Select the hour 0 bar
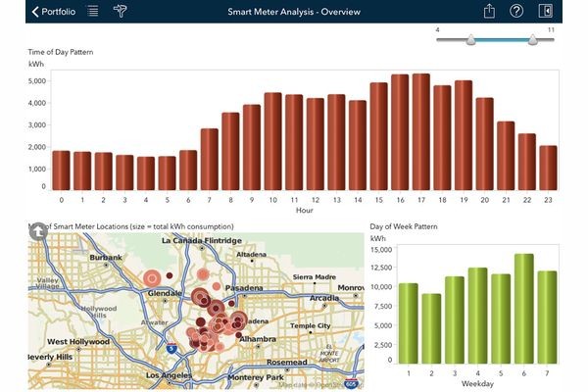Screen dimensions: 588x392 [61, 171]
